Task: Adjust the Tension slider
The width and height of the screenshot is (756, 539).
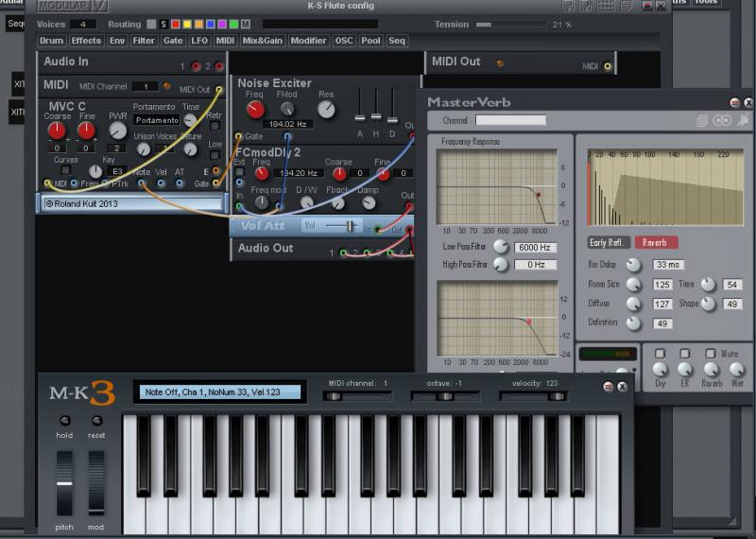Action: tap(511, 25)
